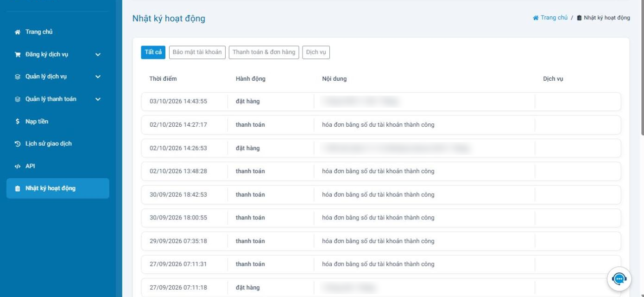The height and width of the screenshot is (297, 644).
Task: Click the Hành động column header
Action: click(x=251, y=79)
